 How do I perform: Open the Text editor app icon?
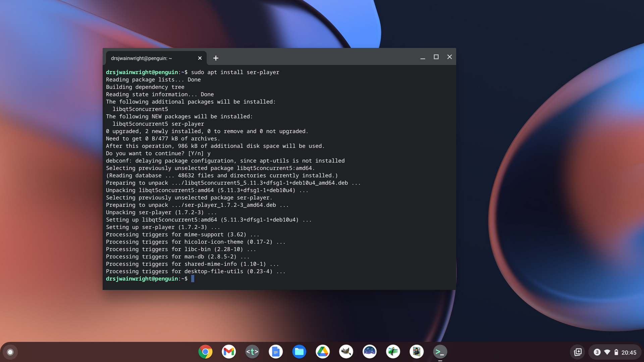[x=252, y=352]
